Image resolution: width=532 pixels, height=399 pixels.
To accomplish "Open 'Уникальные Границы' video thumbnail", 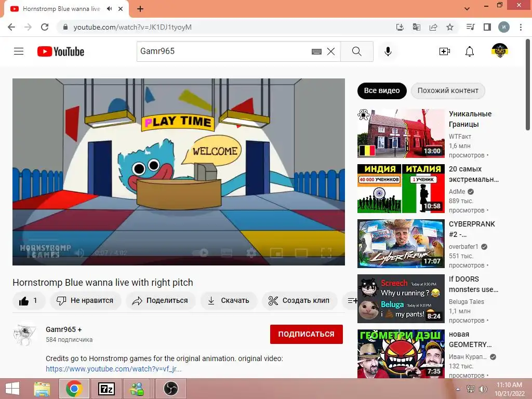I will [x=401, y=134].
